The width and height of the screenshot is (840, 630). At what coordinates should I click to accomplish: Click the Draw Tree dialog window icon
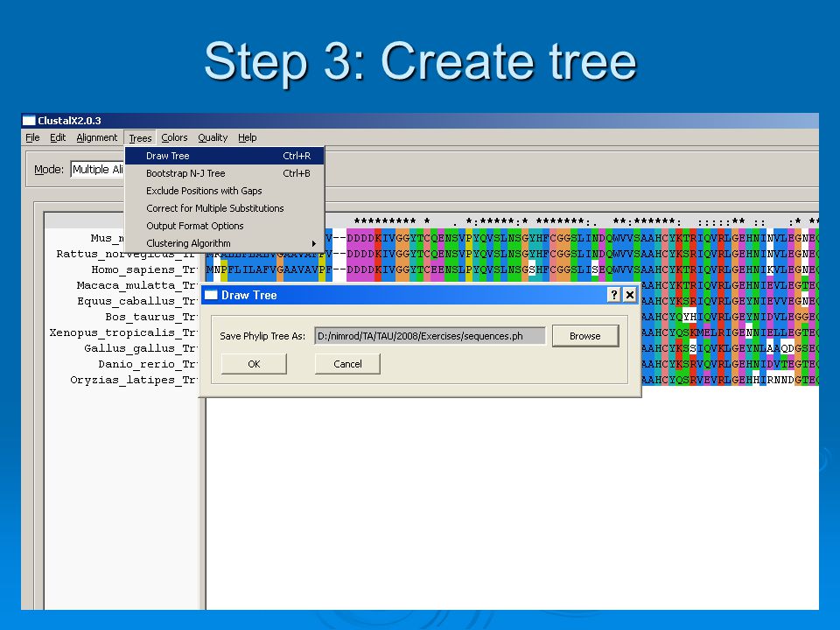[x=211, y=295]
